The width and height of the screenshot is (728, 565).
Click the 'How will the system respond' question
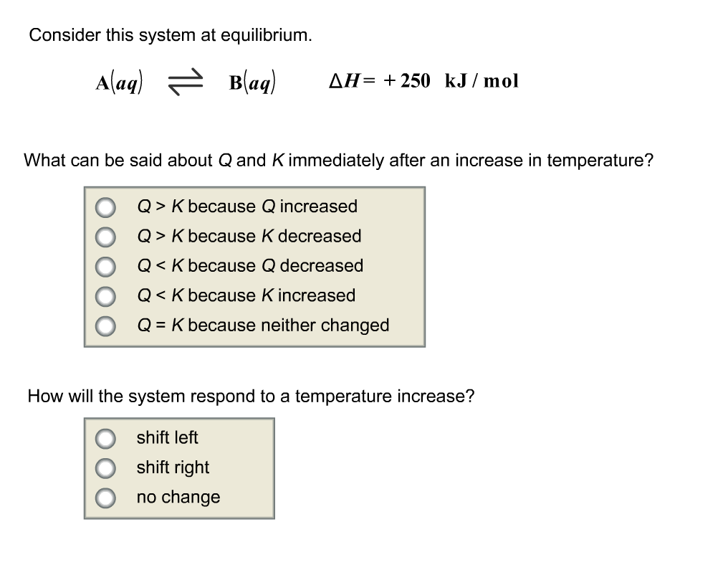tap(251, 396)
